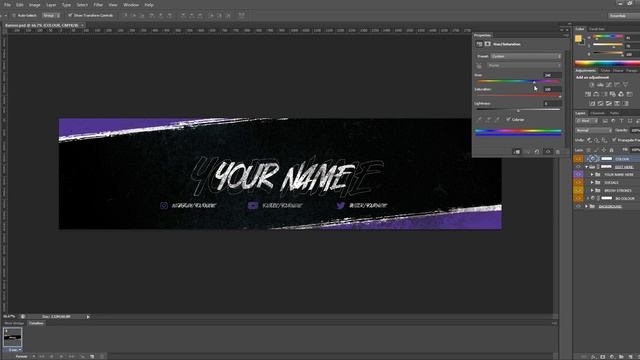Screen dimensions: 640x360
Task: Hide the YOUR NAME HERE group
Action: click(578, 174)
